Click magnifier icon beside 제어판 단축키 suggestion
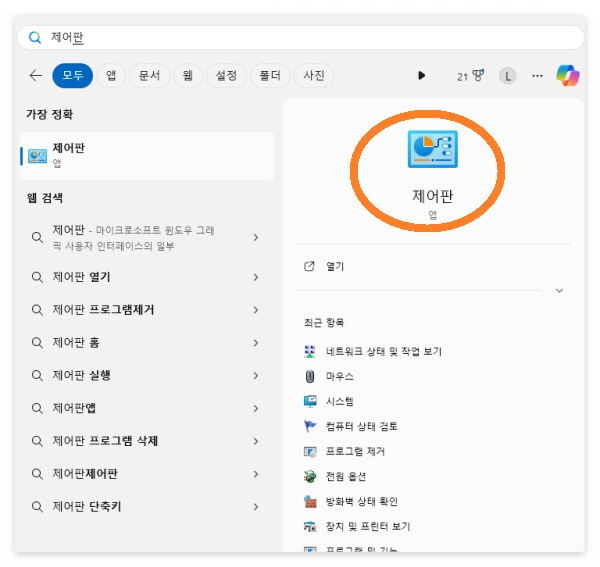 (37, 507)
